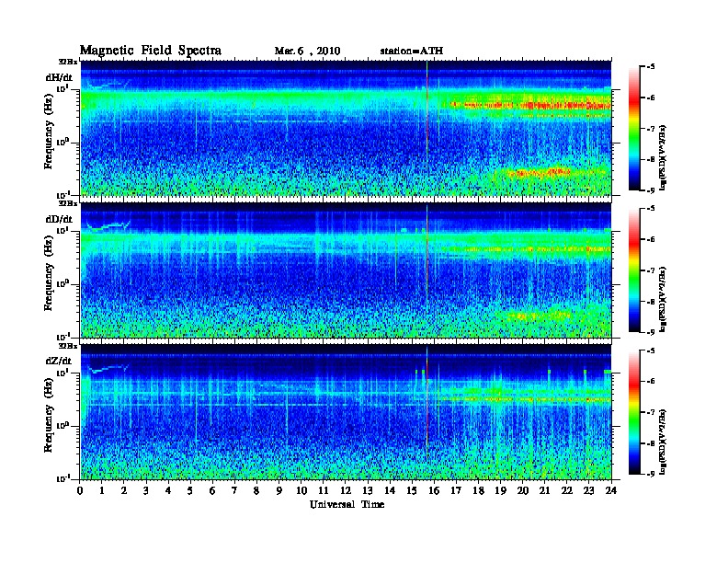Click the log PSD units label beside dH/dt colorbar
Image resolution: width=728 pixels, height=563 pixels.
(x=663, y=156)
